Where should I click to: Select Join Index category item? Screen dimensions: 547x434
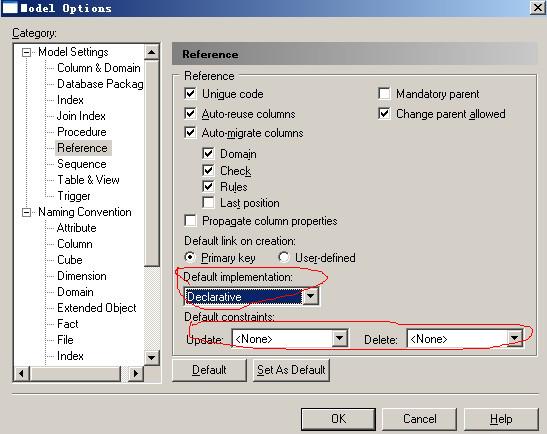click(x=81, y=116)
